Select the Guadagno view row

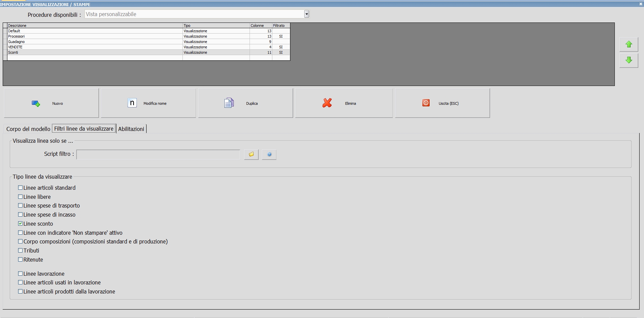(147, 42)
